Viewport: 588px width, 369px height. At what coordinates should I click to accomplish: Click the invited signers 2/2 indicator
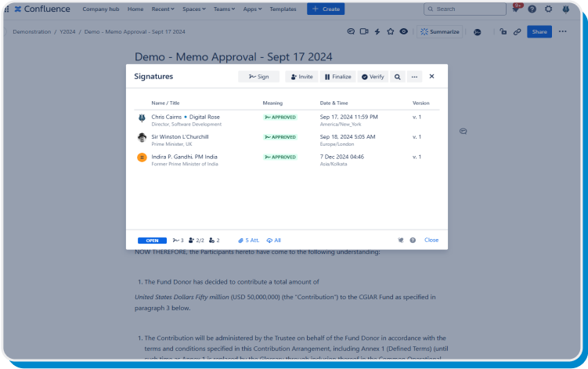coord(196,241)
